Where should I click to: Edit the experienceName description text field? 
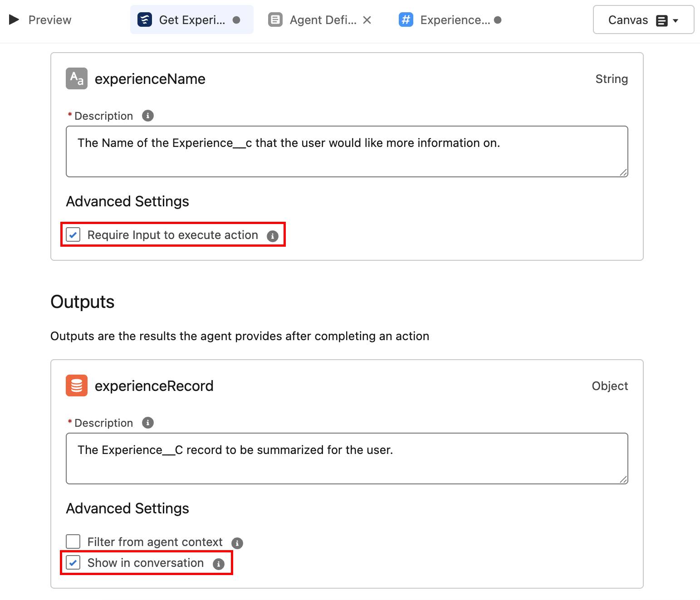coord(347,151)
